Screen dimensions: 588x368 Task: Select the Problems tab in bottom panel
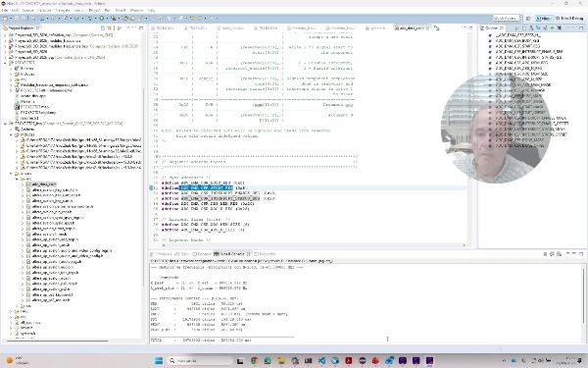coord(162,254)
